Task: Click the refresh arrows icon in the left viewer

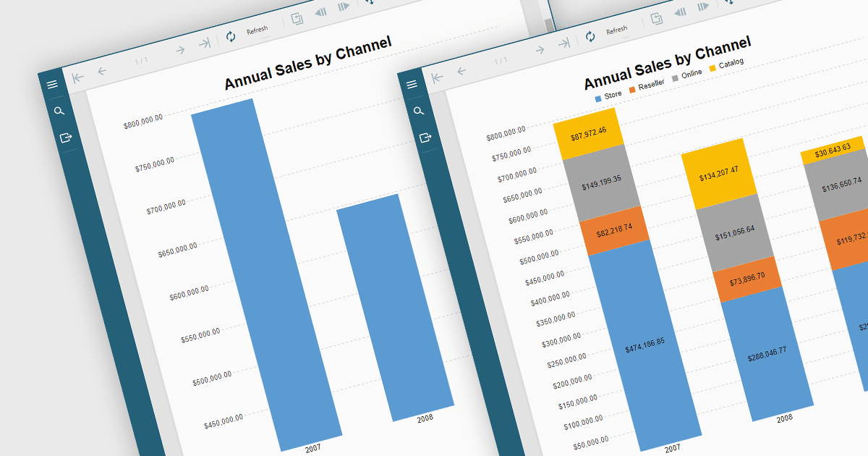Action: (231, 36)
